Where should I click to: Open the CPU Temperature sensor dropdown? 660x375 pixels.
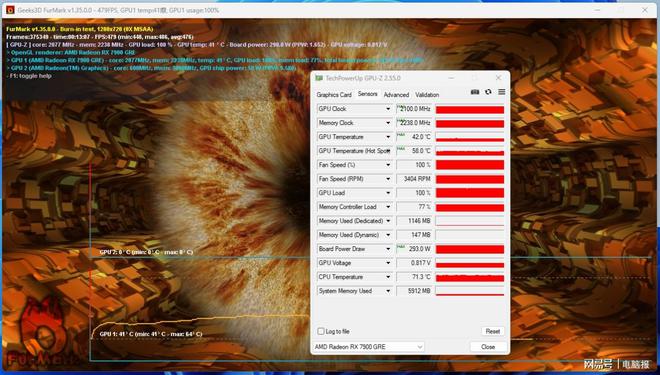coord(388,277)
